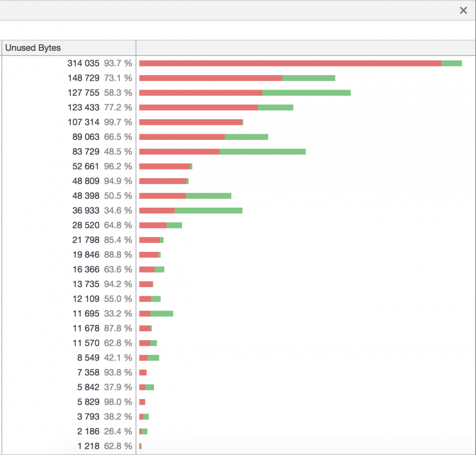Select the row with 94.2 % unused
Viewport: 476px width, 455px height.
point(101,284)
